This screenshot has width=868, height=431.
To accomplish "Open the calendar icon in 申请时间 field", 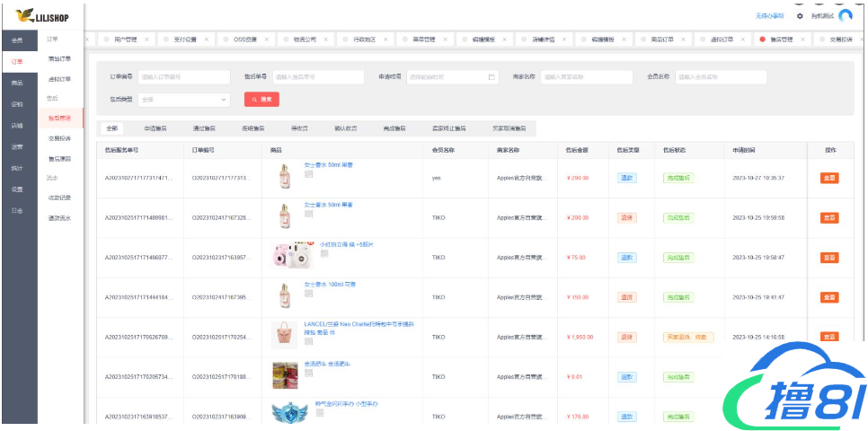I will (x=492, y=77).
